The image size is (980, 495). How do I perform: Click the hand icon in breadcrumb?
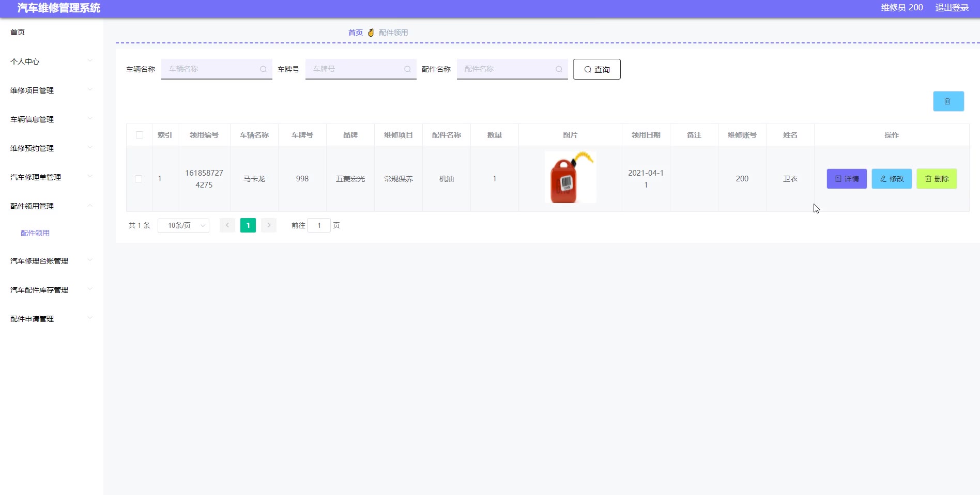tap(371, 33)
